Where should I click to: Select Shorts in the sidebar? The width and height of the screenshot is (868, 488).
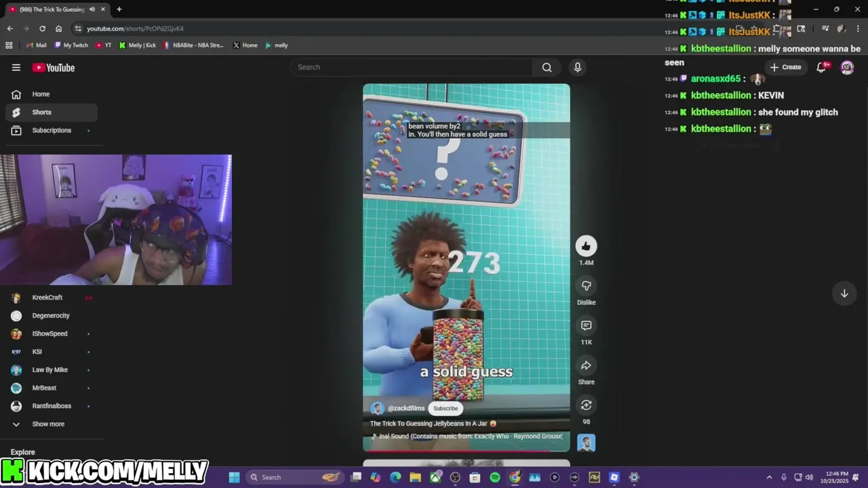pos(52,113)
